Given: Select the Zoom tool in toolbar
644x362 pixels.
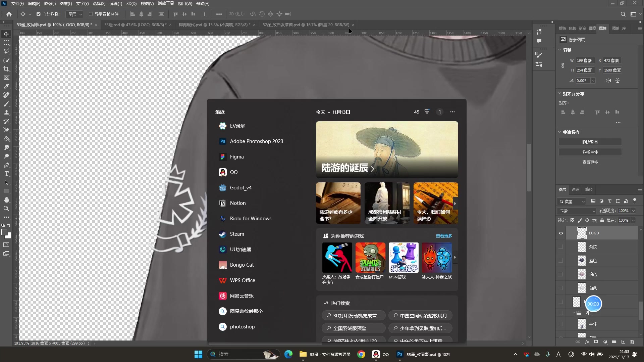Looking at the screenshot, I should pyautogui.click(x=6, y=209).
